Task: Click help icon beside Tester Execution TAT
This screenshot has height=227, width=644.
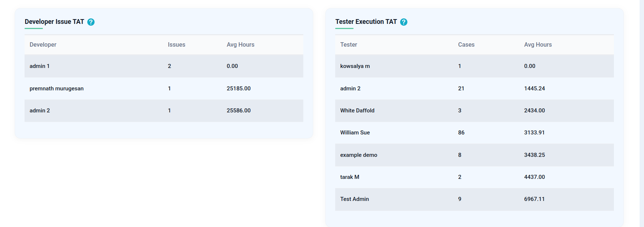Action: click(404, 22)
